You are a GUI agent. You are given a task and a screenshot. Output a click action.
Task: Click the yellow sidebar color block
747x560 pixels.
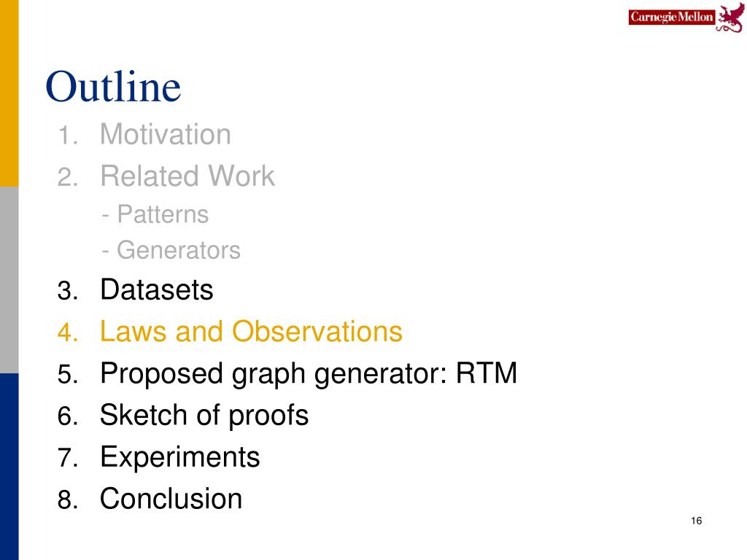click(x=9, y=93)
